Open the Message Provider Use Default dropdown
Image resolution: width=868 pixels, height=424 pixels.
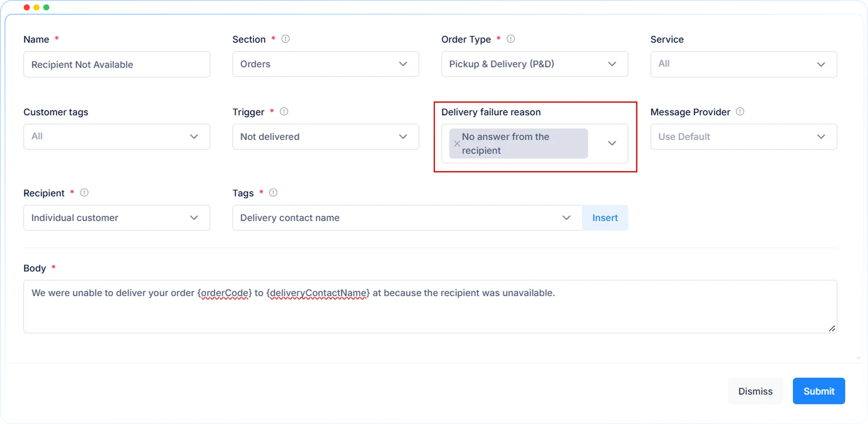click(744, 136)
